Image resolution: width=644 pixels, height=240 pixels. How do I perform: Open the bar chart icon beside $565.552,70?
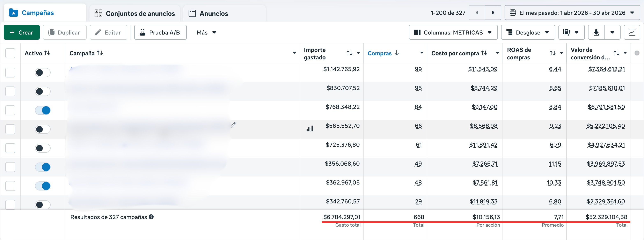[309, 129]
